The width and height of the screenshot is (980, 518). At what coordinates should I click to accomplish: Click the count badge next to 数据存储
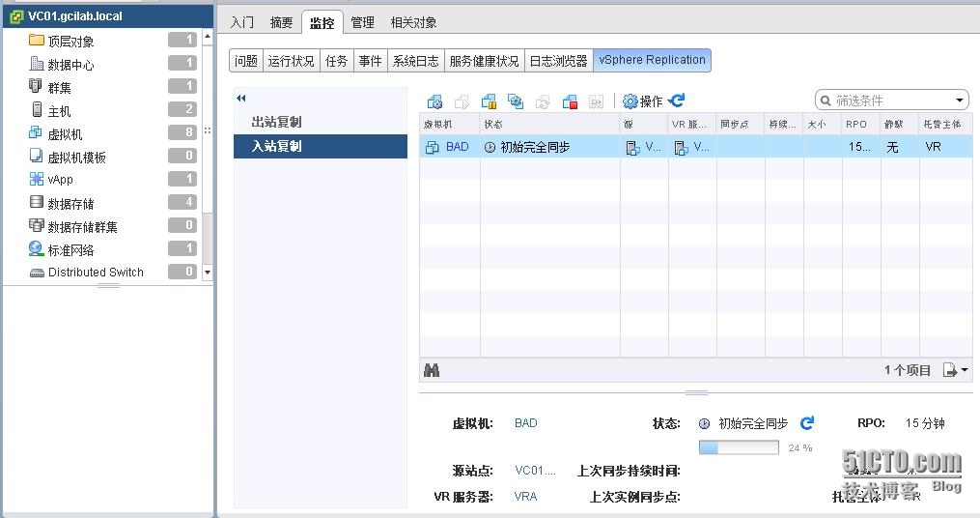(x=182, y=202)
